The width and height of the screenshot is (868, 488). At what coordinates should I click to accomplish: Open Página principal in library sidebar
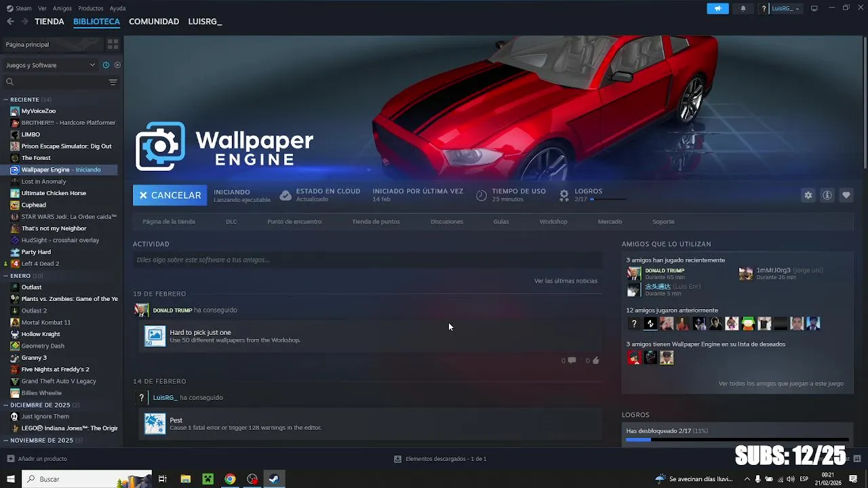coord(53,44)
